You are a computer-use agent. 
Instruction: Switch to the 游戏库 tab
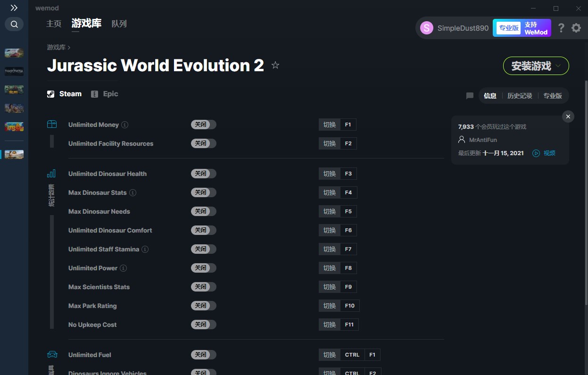[86, 24]
